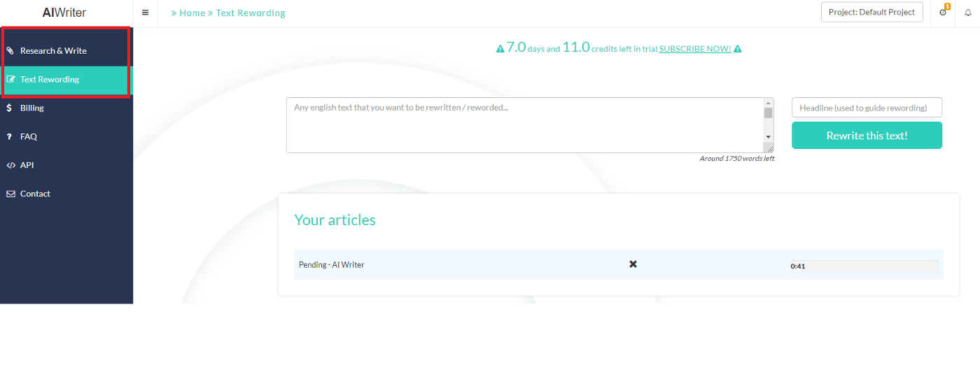Image resolution: width=980 pixels, height=386 pixels.
Task: Click the 7.0 days trial count
Action: (516, 47)
